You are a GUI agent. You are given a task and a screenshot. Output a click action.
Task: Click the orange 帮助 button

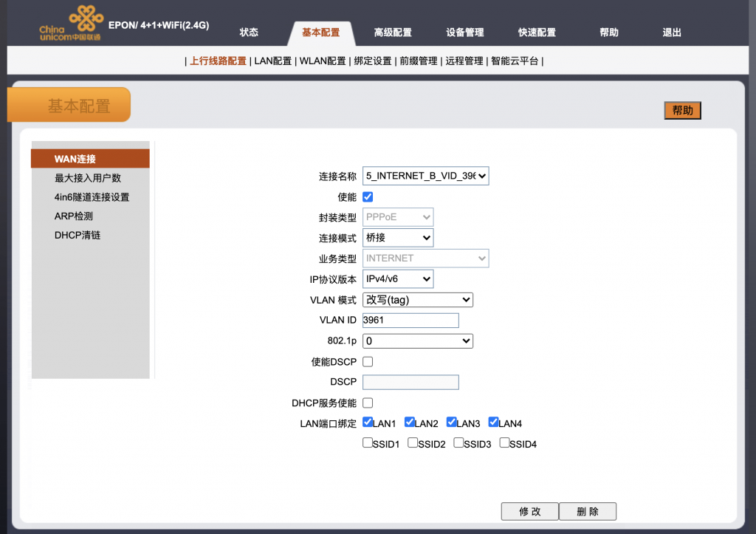[x=682, y=111]
